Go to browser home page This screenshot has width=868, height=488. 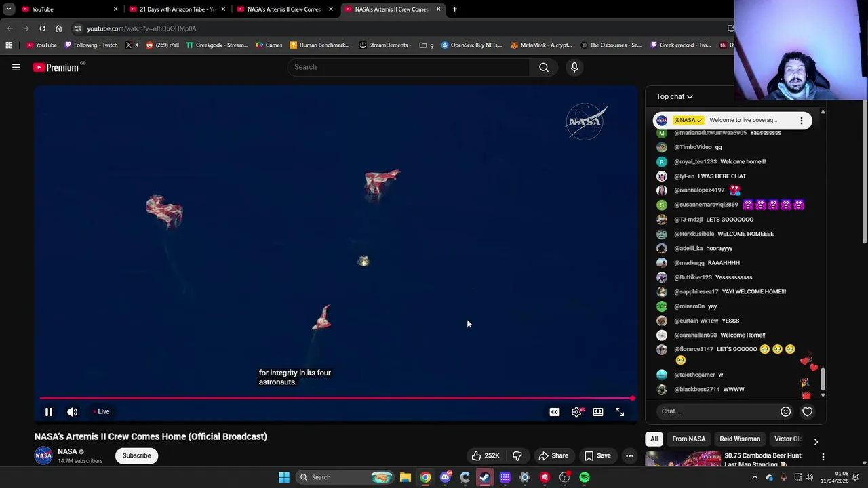pyautogui.click(x=58, y=28)
